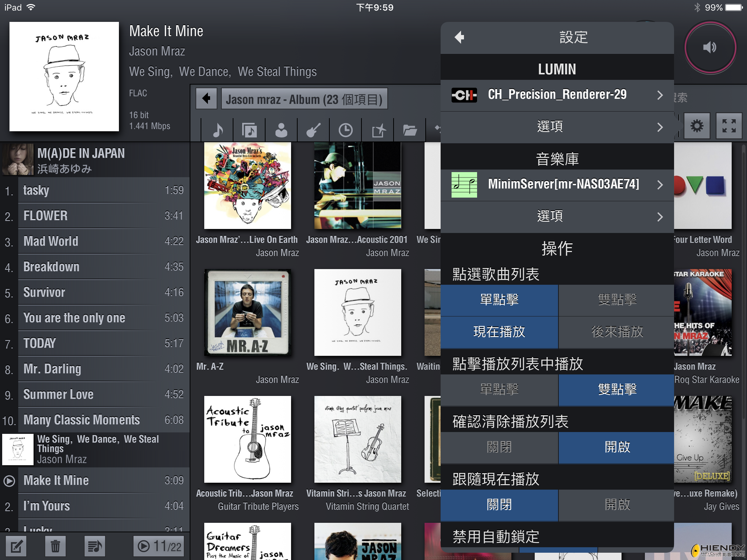Image resolution: width=747 pixels, height=560 pixels.
Task: Turn 確認清除播放列表 to 關閉
Action: pos(499,447)
